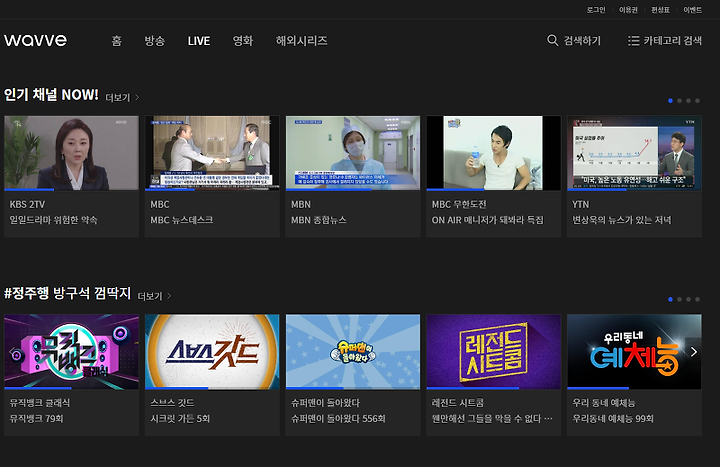
Task: Open the MBC 뉴스데스크 thumbnail
Action: click(x=212, y=152)
